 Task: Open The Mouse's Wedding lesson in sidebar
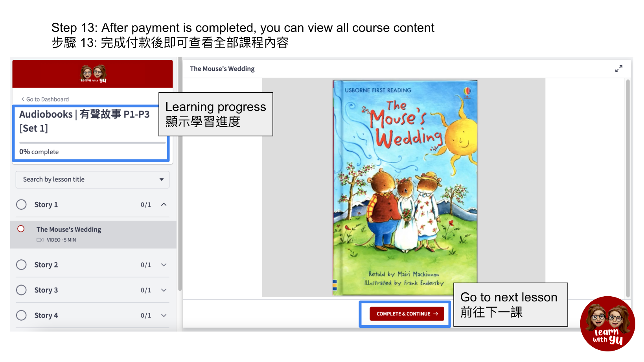[x=93, y=235]
